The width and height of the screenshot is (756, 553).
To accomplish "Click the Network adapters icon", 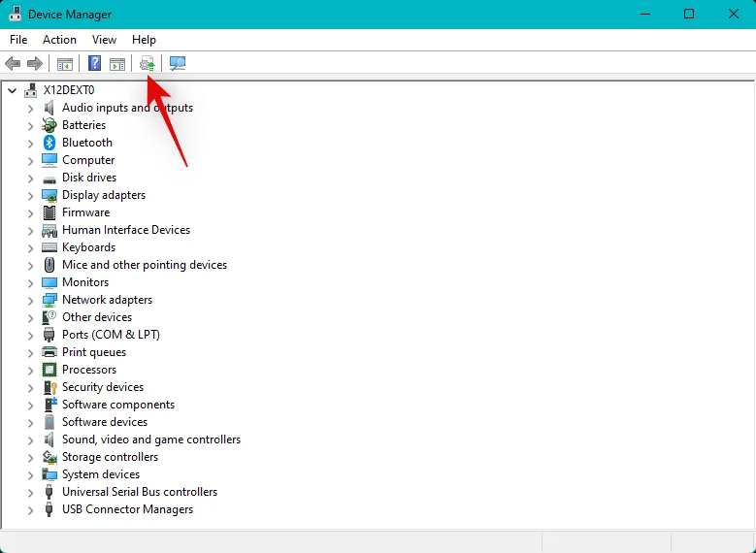I will (x=49, y=300).
